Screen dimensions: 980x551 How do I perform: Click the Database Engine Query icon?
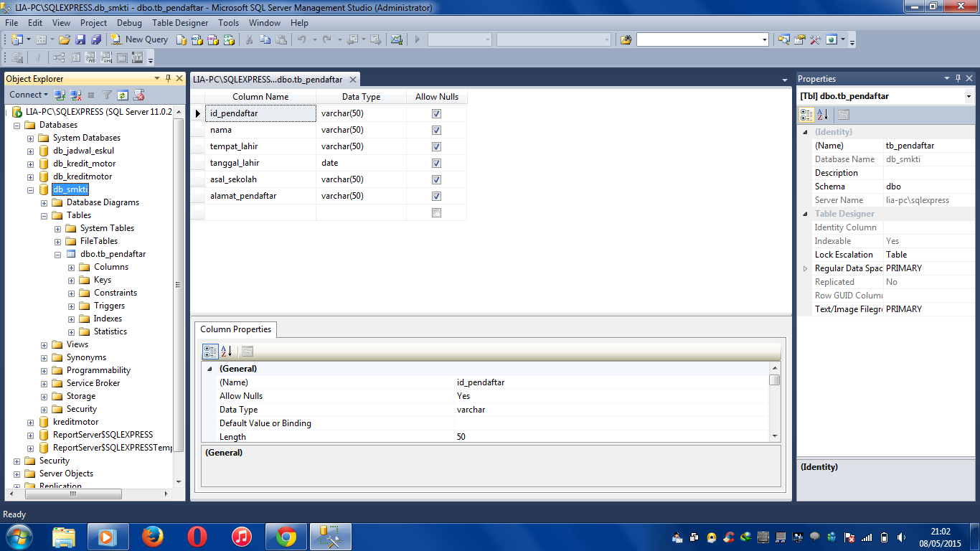pyautogui.click(x=182, y=39)
